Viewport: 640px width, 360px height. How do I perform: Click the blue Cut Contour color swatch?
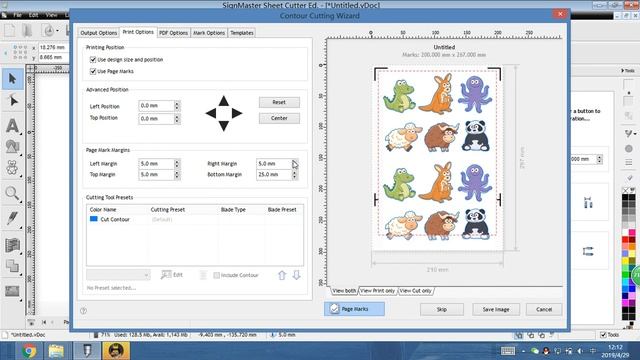click(x=94, y=219)
